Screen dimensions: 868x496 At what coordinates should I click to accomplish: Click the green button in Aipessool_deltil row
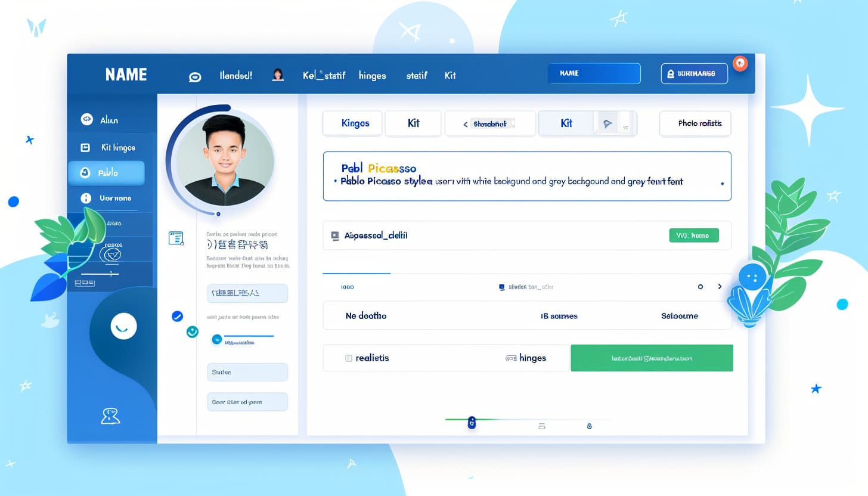pos(694,235)
